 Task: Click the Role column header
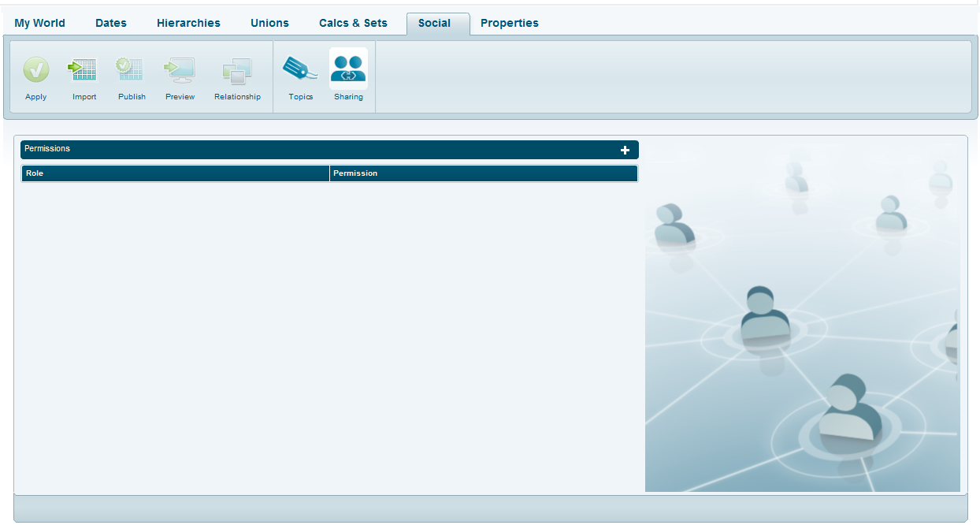pyautogui.click(x=175, y=173)
